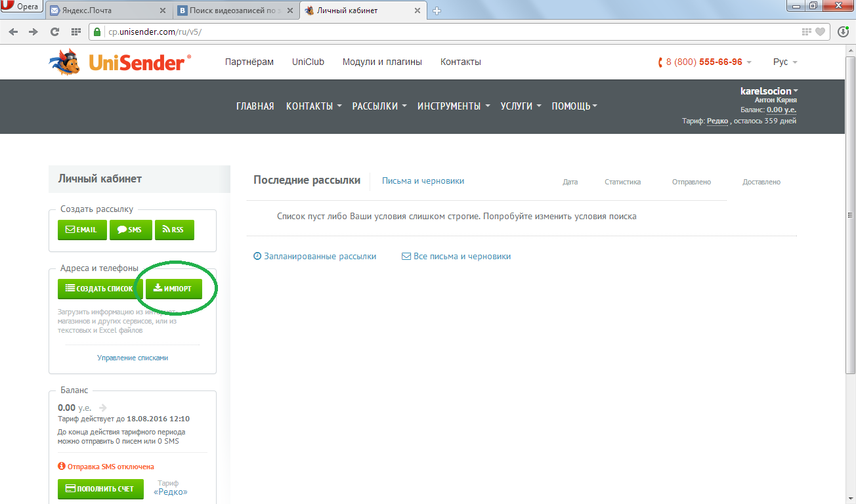Click the Редко tariff link in header
The image size is (856, 504).
click(x=717, y=121)
